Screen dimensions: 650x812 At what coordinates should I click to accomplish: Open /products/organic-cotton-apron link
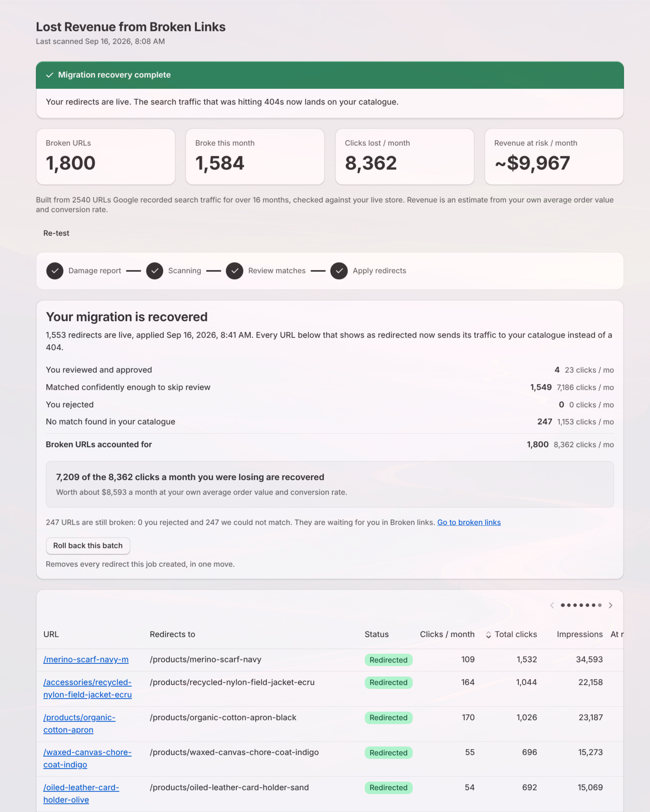[79, 724]
